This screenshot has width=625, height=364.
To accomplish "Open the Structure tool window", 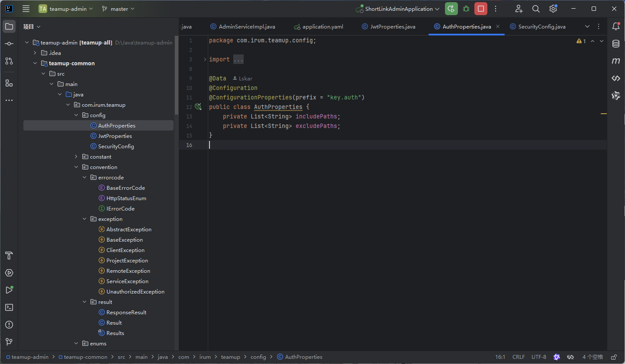I will [9, 83].
